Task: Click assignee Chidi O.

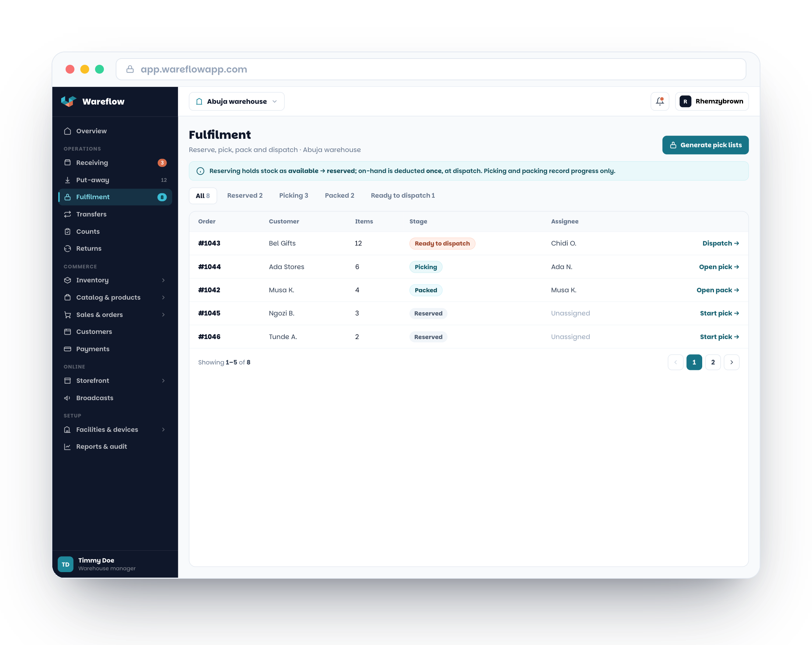Action: tap(563, 243)
